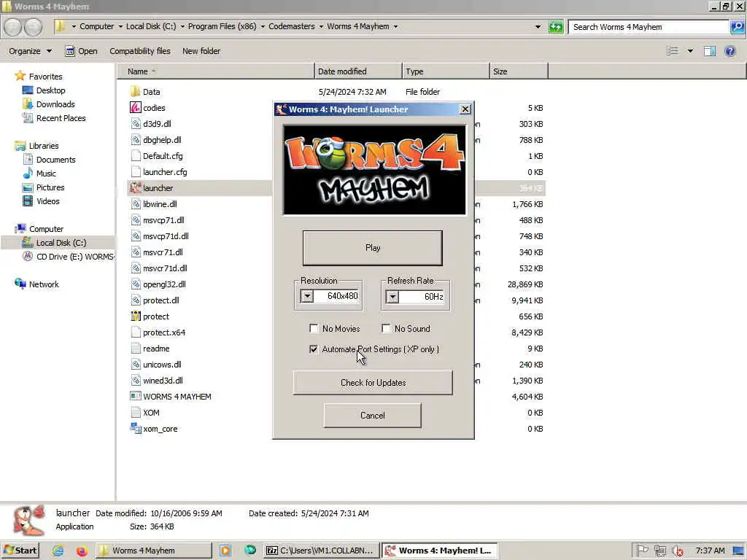The height and width of the screenshot is (560, 747).
Task: Sort files by Date modified column
Action: 358,71
